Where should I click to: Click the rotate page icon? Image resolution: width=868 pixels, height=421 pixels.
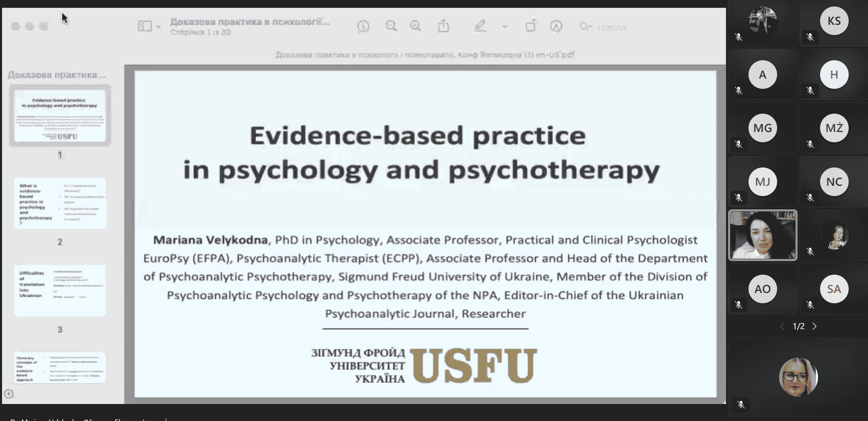click(530, 26)
